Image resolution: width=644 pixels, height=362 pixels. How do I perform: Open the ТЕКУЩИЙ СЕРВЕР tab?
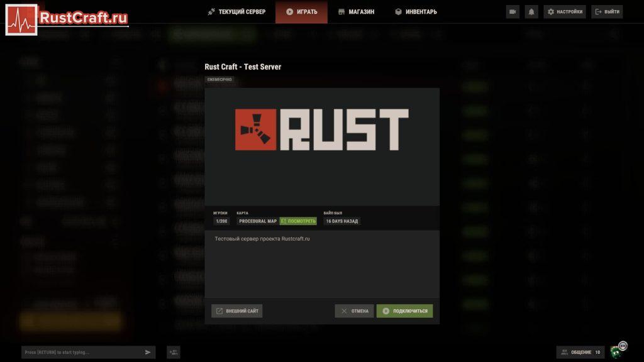pos(236,12)
